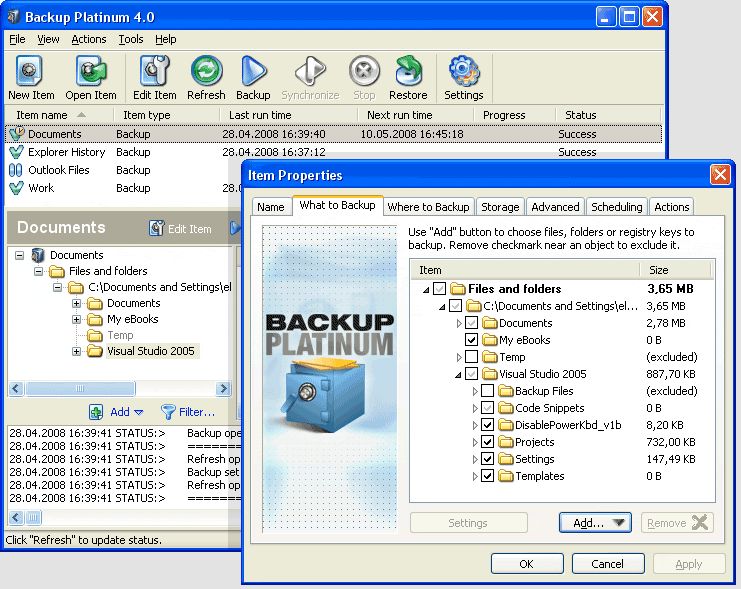Switch to the Where to Backup tab
Screen dimensions: 741x589
coord(428,207)
